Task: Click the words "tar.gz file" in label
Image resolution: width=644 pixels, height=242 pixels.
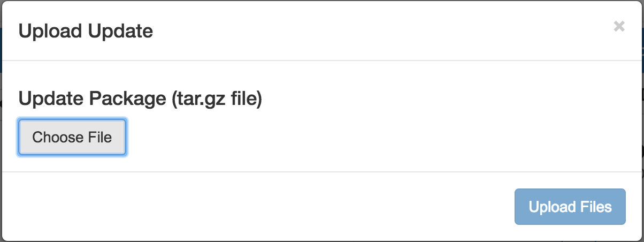Action: (217, 99)
